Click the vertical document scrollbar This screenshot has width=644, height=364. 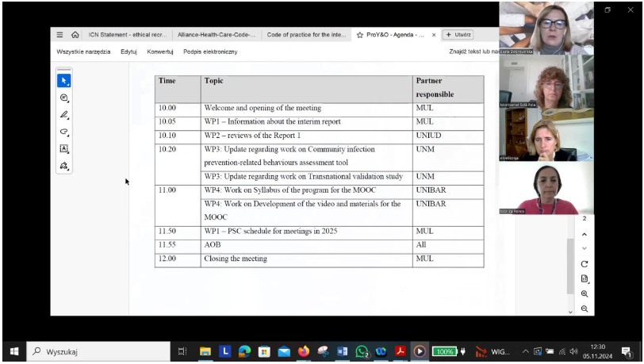coord(570,266)
